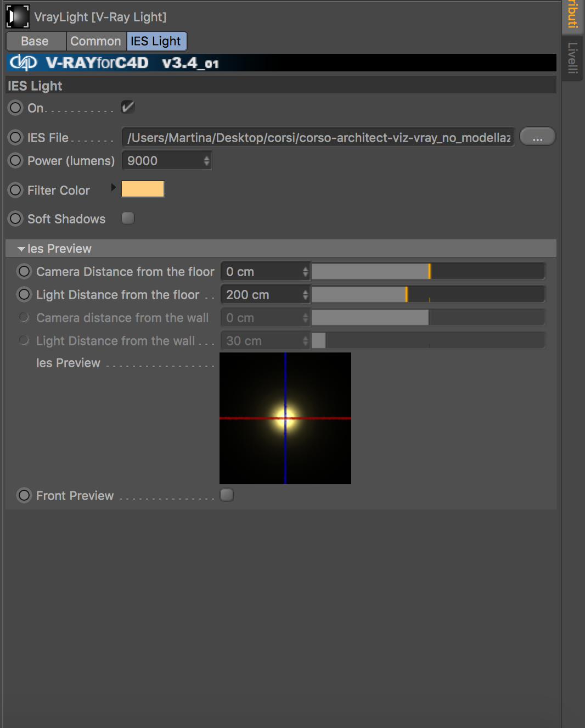Open the vertical Livelli tab
Screen dimensions: 585x728
click(x=572, y=58)
